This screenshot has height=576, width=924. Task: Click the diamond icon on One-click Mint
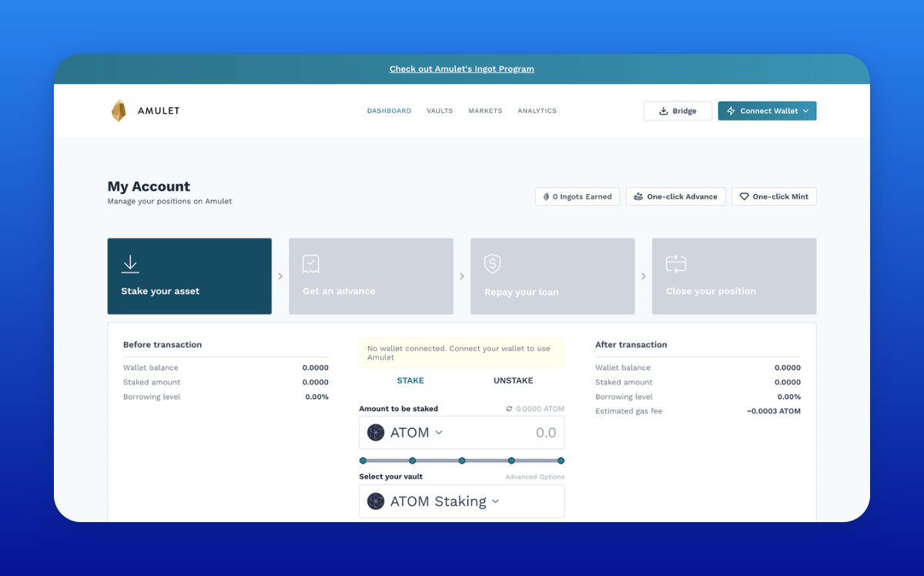[x=744, y=196]
